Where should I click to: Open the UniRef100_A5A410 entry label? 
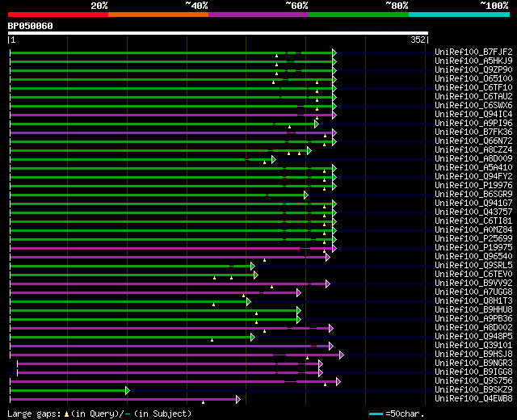click(473, 167)
